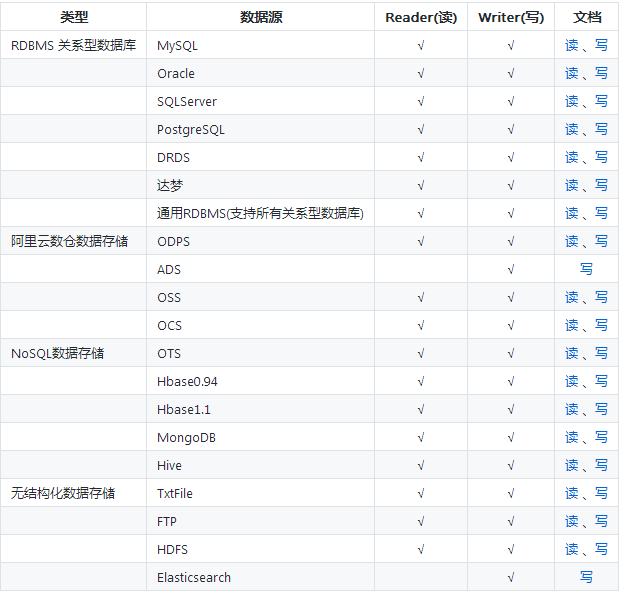Open the 写 doc link for Hbase1.1

pos(601,409)
